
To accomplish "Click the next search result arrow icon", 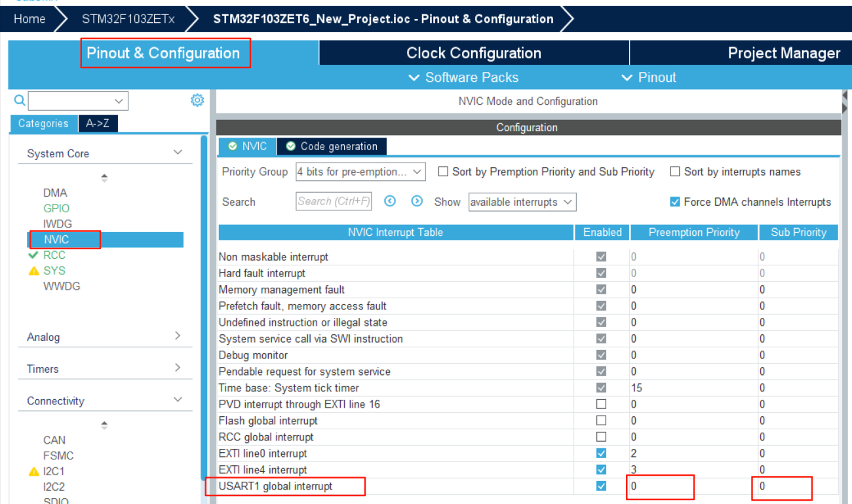I will point(417,202).
